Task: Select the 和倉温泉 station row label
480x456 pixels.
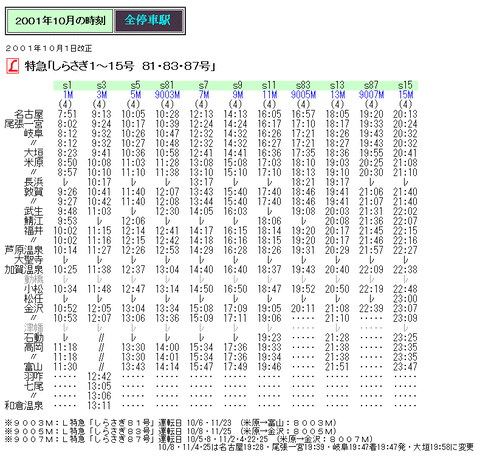Action: click(24, 406)
